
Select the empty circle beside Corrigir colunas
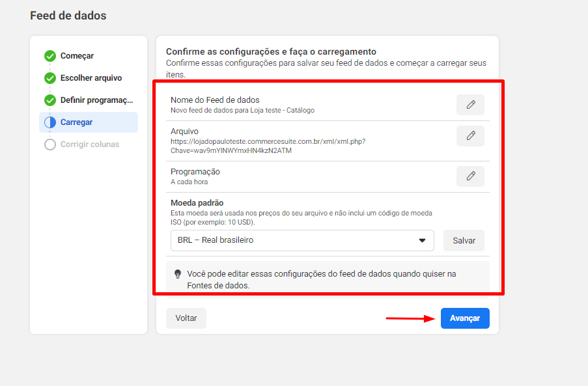pos(50,145)
